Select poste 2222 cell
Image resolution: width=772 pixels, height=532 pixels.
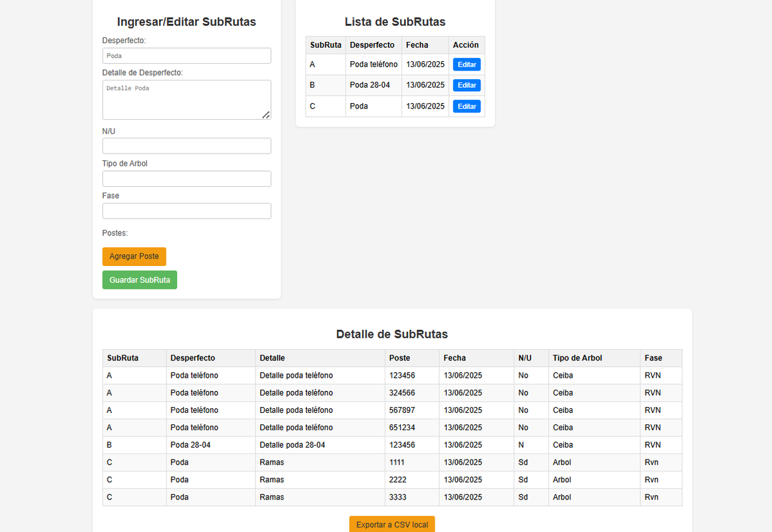click(x=411, y=480)
